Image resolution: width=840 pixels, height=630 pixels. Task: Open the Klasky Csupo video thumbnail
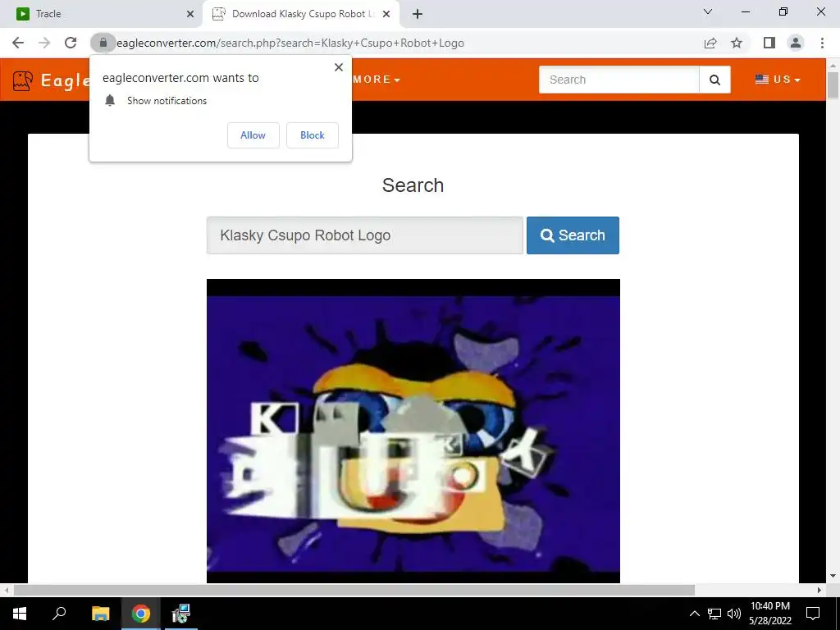[x=413, y=431]
